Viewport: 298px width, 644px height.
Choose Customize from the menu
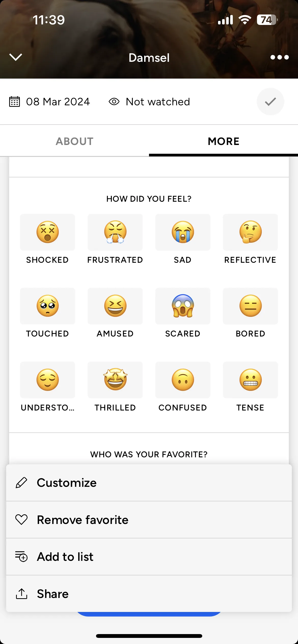149,482
